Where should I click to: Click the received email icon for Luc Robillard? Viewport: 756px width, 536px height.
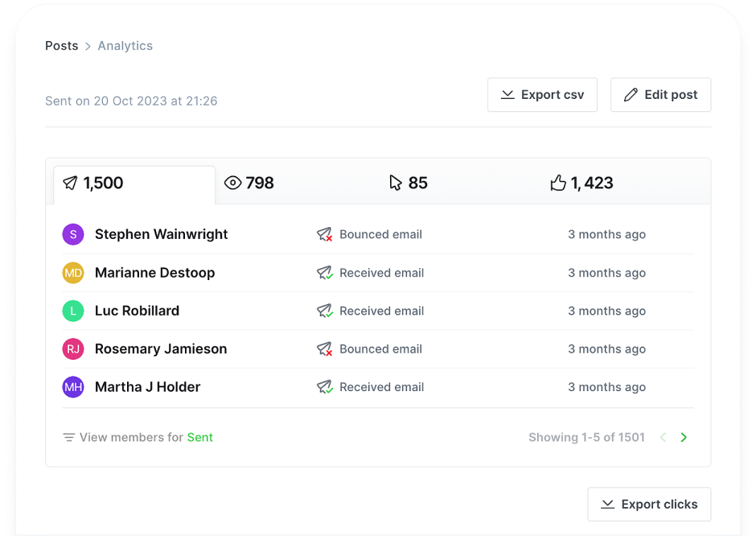[323, 311]
